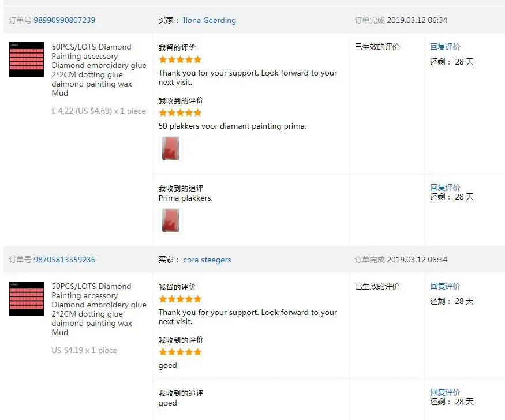Viewport: 505px width, 420px height.
Task: Open order number 98705813359236
Action: point(65,260)
